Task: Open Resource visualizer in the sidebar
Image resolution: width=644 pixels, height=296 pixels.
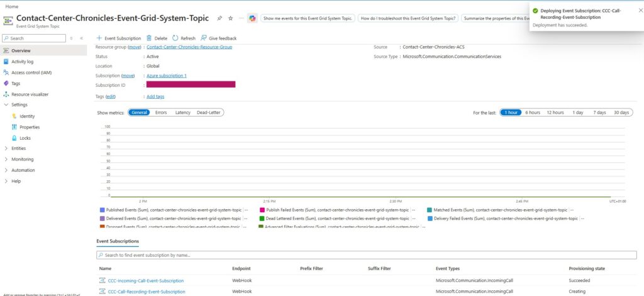Action: click(x=30, y=94)
